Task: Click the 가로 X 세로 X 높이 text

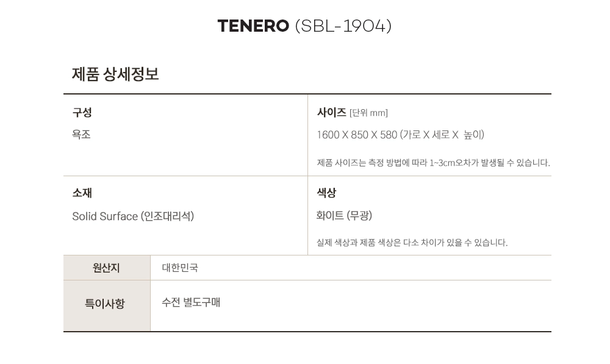Action: [442, 135]
